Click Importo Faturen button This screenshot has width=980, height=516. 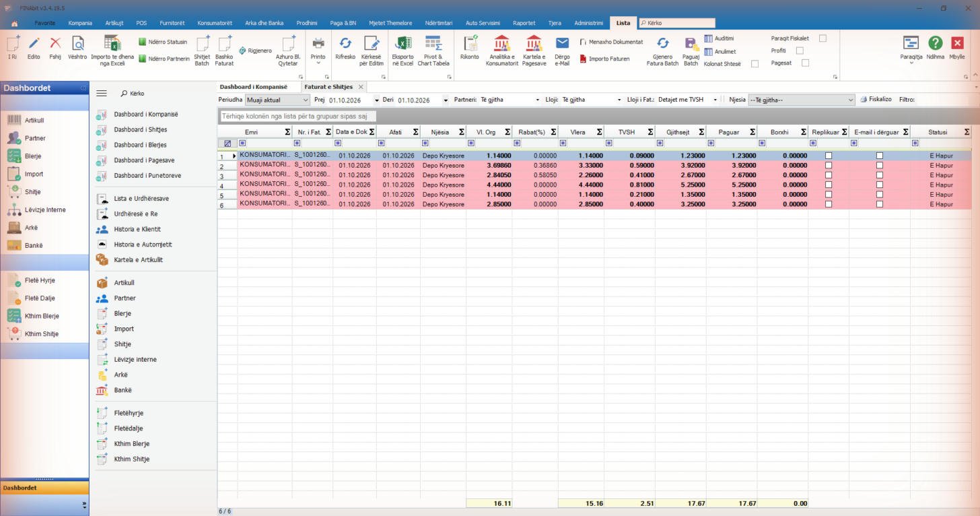coord(604,59)
